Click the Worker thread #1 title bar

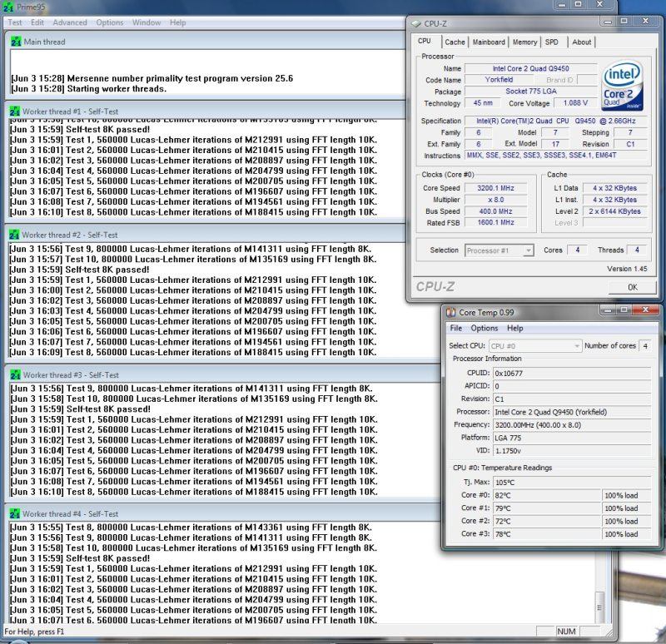click(205, 111)
